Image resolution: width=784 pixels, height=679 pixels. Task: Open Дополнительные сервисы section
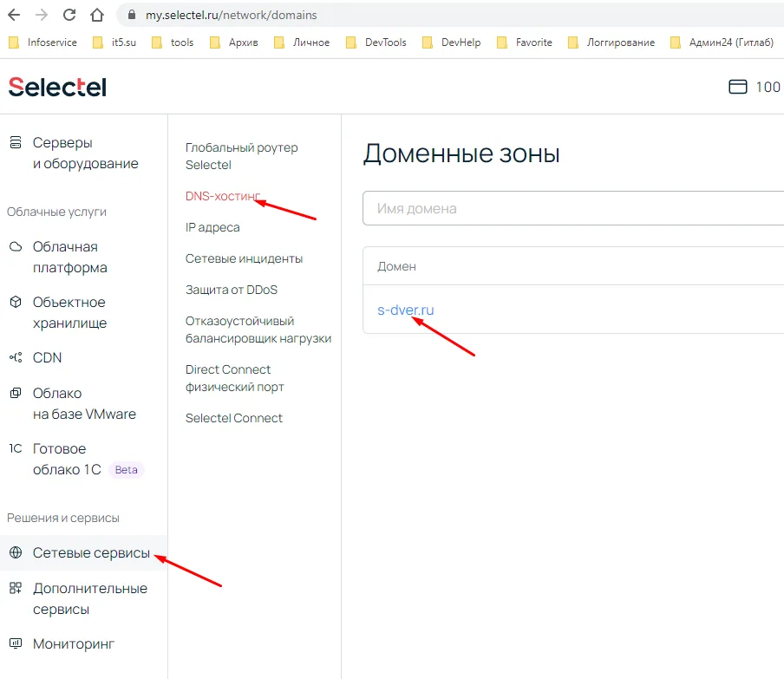point(90,598)
